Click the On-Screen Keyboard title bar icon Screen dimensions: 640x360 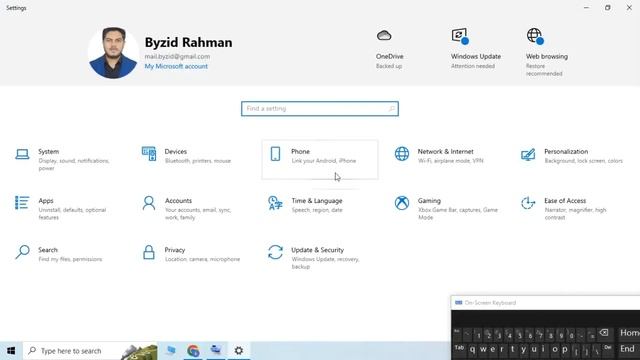[459, 302]
